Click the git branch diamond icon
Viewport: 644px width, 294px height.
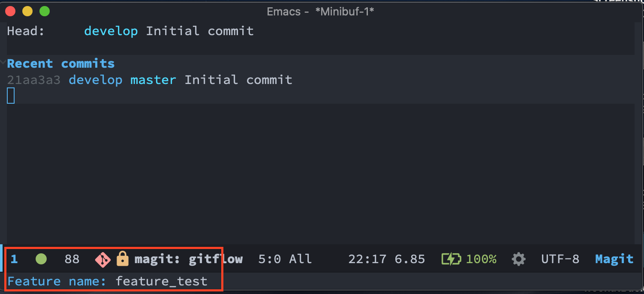point(103,259)
